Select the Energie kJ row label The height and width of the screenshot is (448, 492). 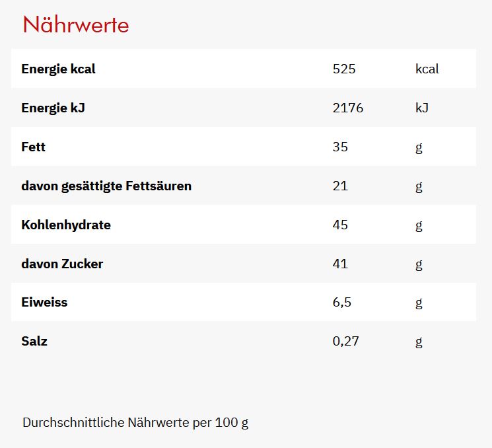click(53, 108)
